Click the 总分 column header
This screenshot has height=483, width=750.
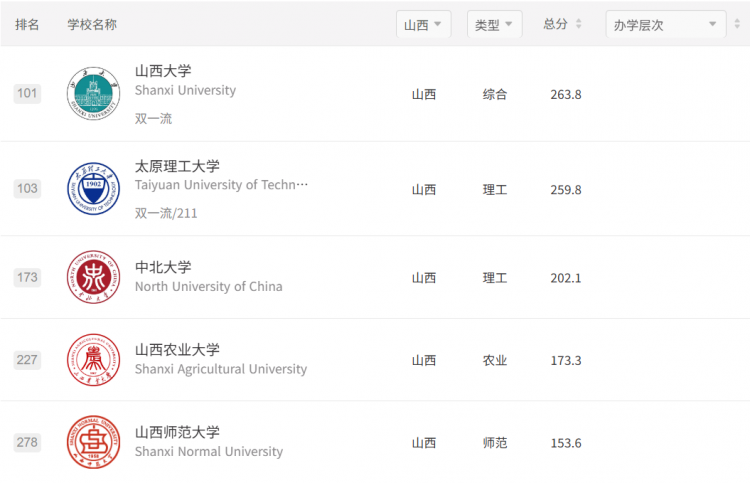pos(555,24)
